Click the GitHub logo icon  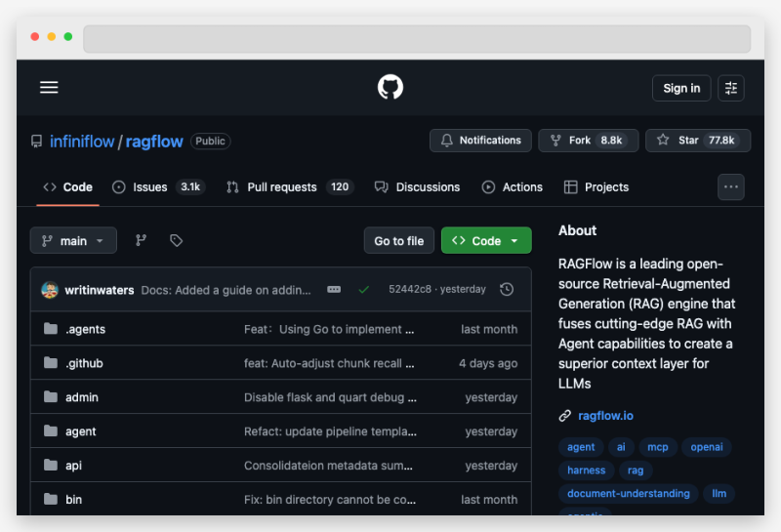tap(390, 88)
